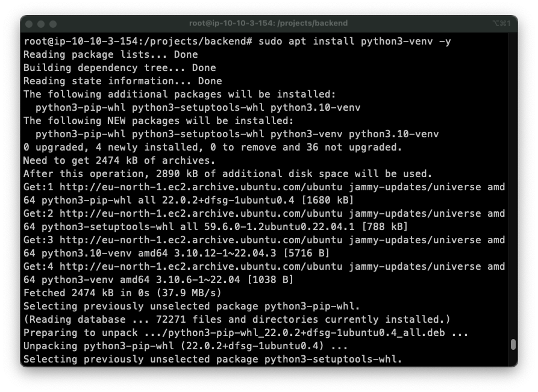538x392 pixels.
Task: Click the ⌥⌘1 shortcut indicator in the title bar
Action: click(502, 23)
